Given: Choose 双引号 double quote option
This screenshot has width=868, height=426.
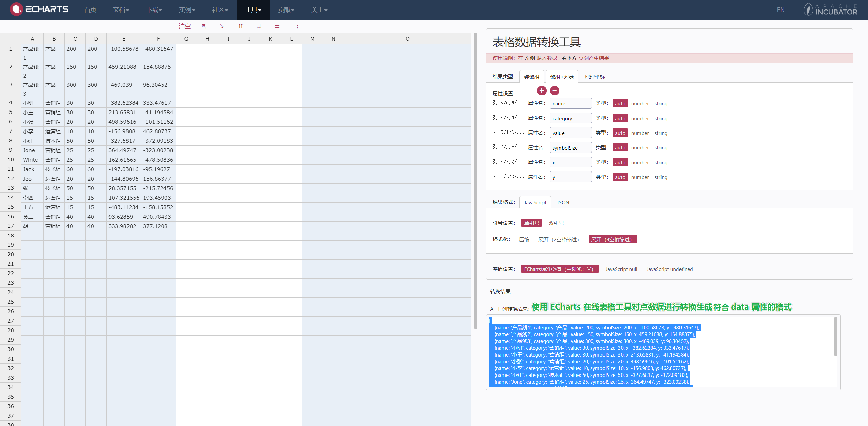Looking at the screenshot, I should [556, 223].
